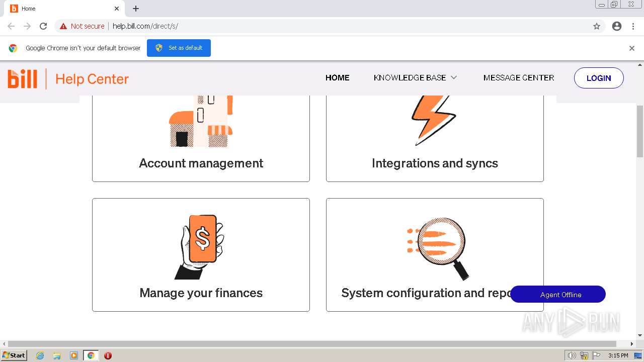Screen dimensions: 644x362
Task: Go back with the browser back arrow
Action: [11, 26]
